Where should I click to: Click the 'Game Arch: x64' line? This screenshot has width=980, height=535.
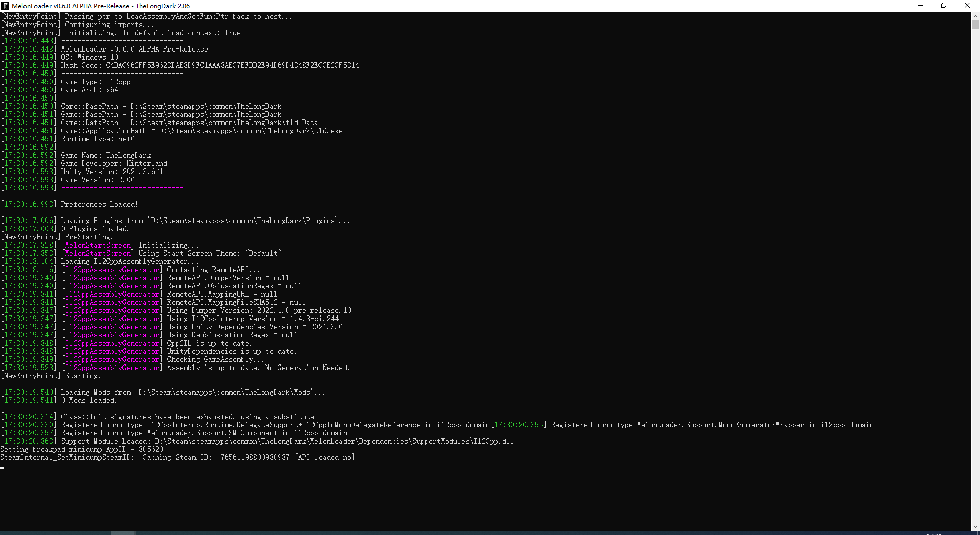point(60,90)
